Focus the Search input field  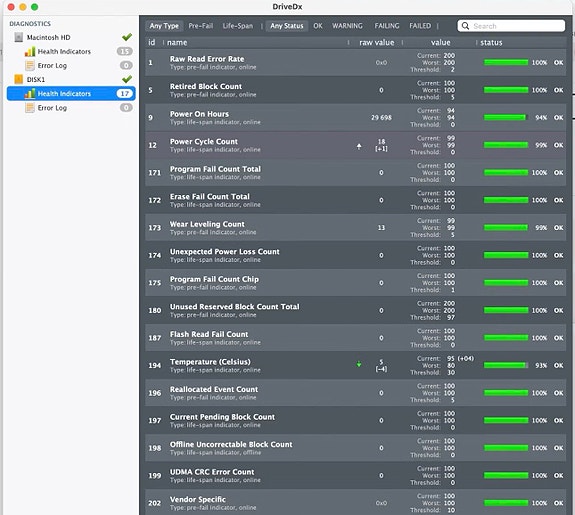point(511,26)
